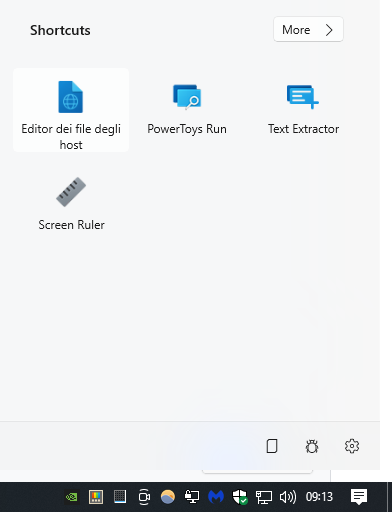Open volume control speaker icon
This screenshot has width=392, height=512.
tap(288, 497)
